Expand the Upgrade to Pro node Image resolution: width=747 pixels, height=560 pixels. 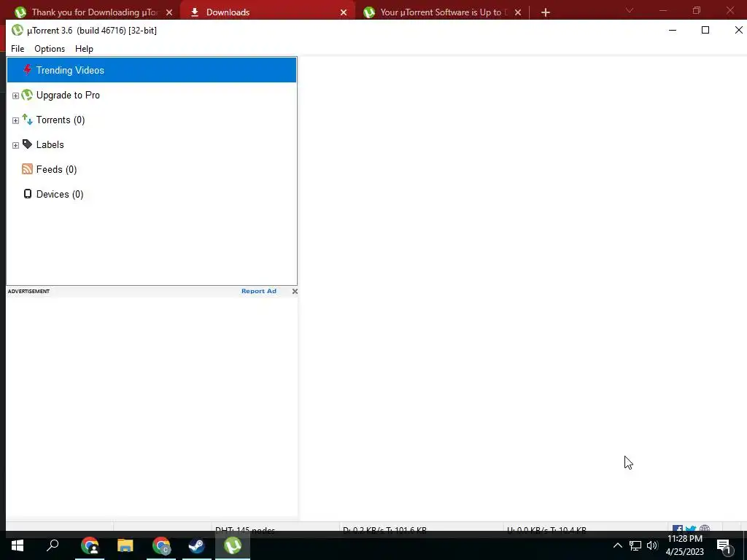tap(15, 96)
